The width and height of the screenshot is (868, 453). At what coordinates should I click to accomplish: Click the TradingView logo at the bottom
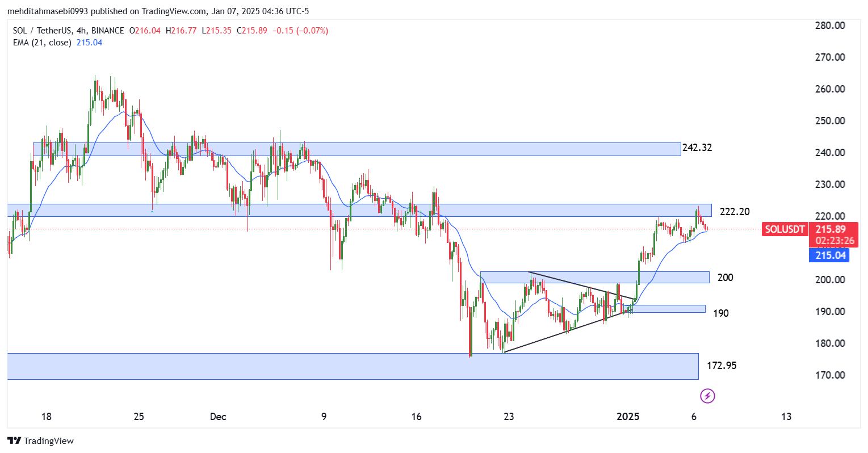[x=40, y=441]
